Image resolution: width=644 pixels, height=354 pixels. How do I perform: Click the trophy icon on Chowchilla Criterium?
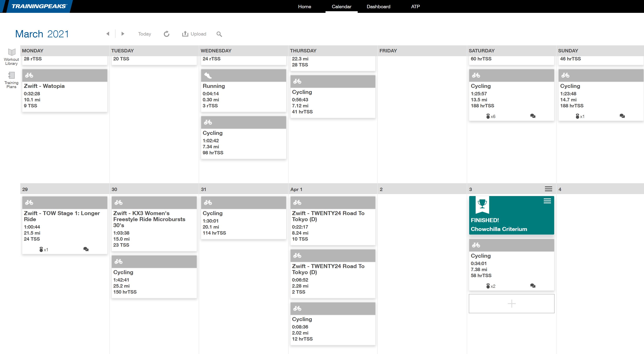point(482,204)
